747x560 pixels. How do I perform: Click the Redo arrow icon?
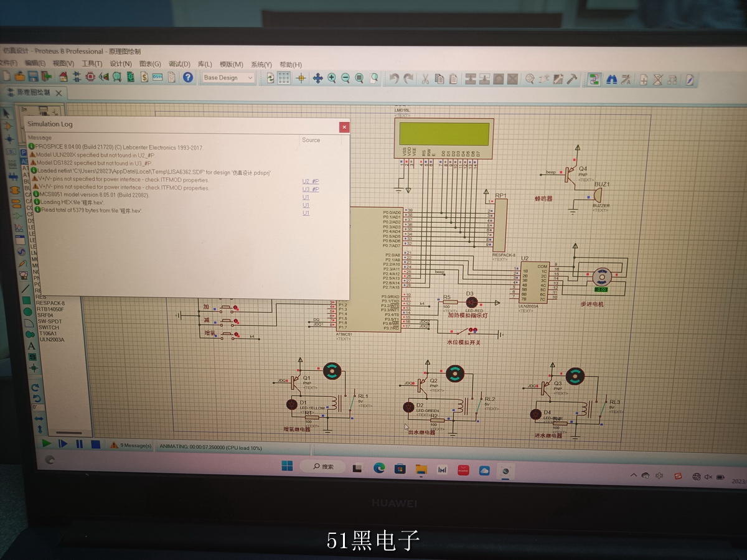coord(408,78)
